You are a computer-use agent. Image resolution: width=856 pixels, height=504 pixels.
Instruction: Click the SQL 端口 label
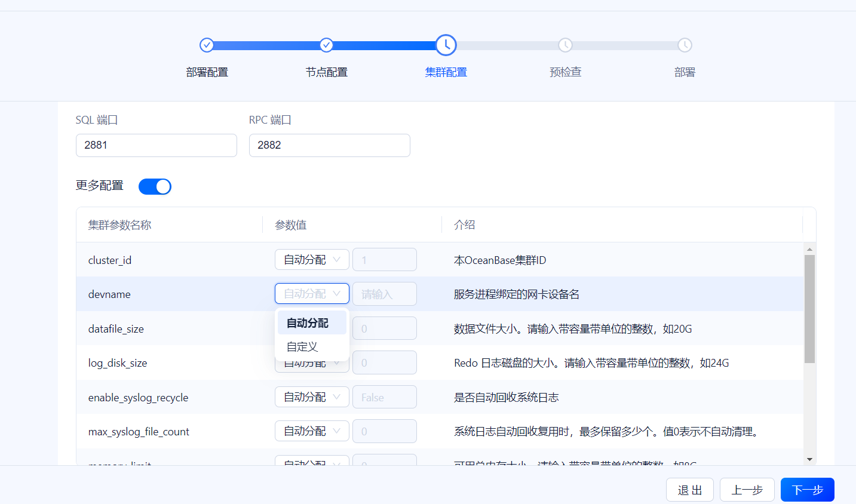point(97,120)
